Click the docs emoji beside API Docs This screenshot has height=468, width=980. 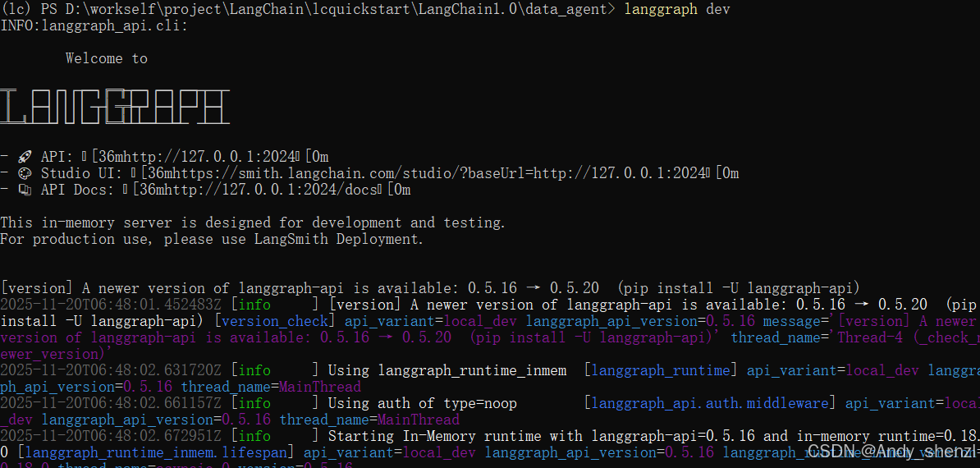click(25, 190)
